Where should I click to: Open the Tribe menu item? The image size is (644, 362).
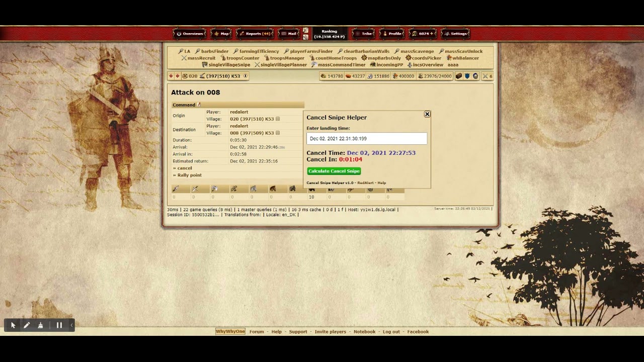point(364,34)
